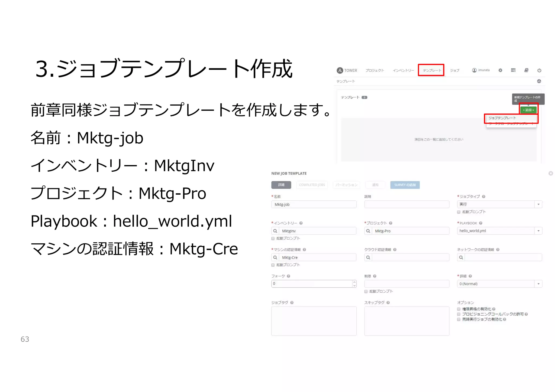This screenshot has width=555, height=392.
Task: Click the 説明 description field
Action: 407,204
